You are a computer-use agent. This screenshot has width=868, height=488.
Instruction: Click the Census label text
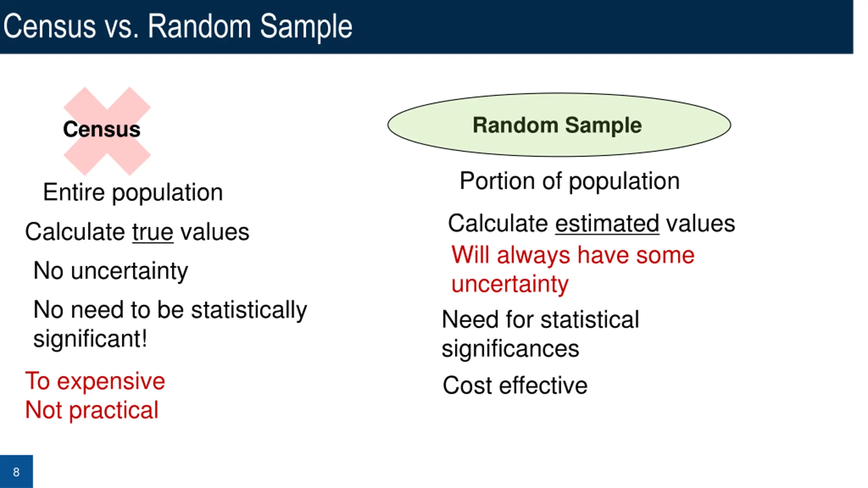click(x=102, y=129)
